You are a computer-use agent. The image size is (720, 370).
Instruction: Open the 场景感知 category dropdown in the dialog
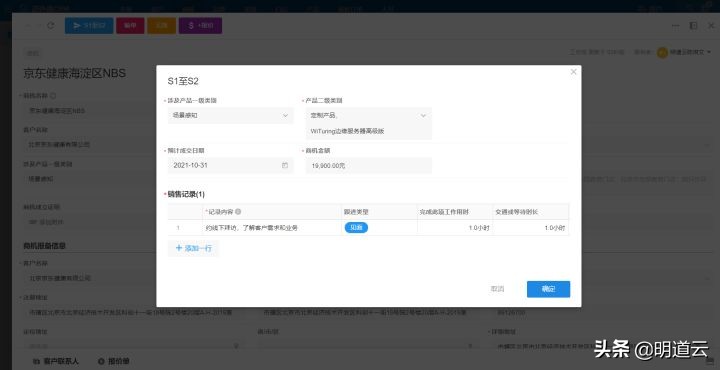[230, 116]
